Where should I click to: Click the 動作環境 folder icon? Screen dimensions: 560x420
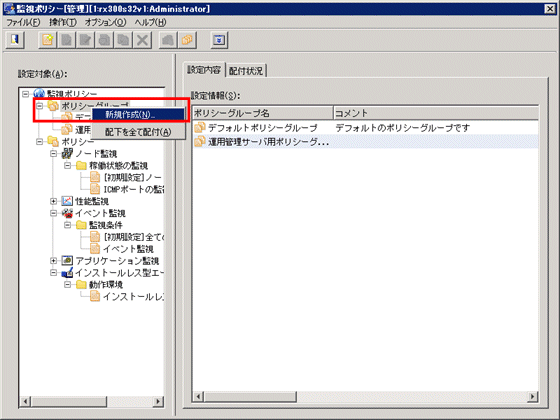pyautogui.click(x=81, y=285)
